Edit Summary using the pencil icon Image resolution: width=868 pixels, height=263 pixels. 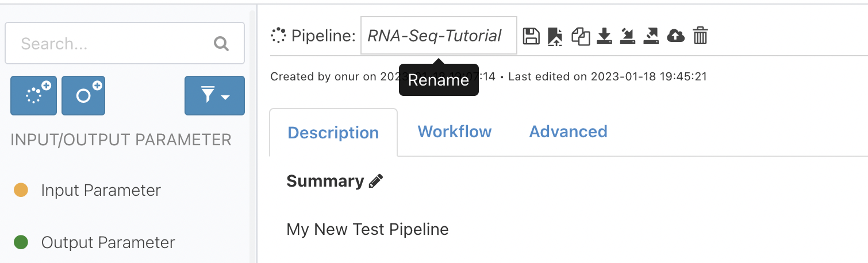point(376,181)
